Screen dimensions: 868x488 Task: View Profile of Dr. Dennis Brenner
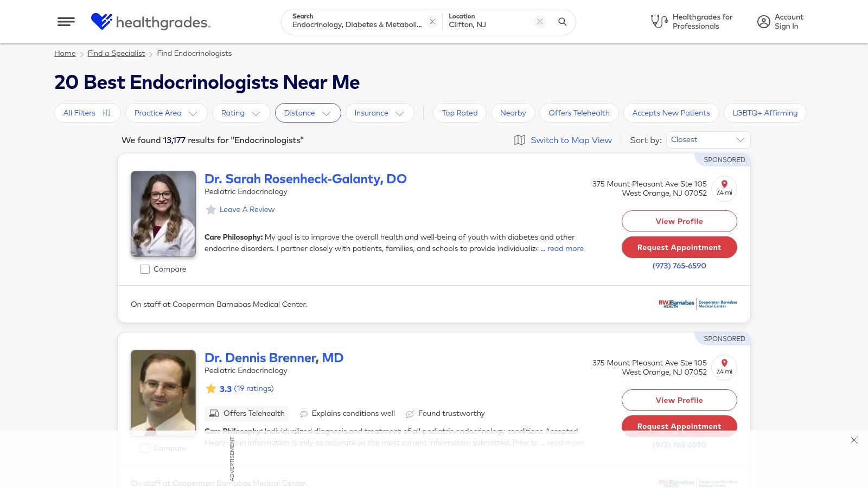coord(679,400)
